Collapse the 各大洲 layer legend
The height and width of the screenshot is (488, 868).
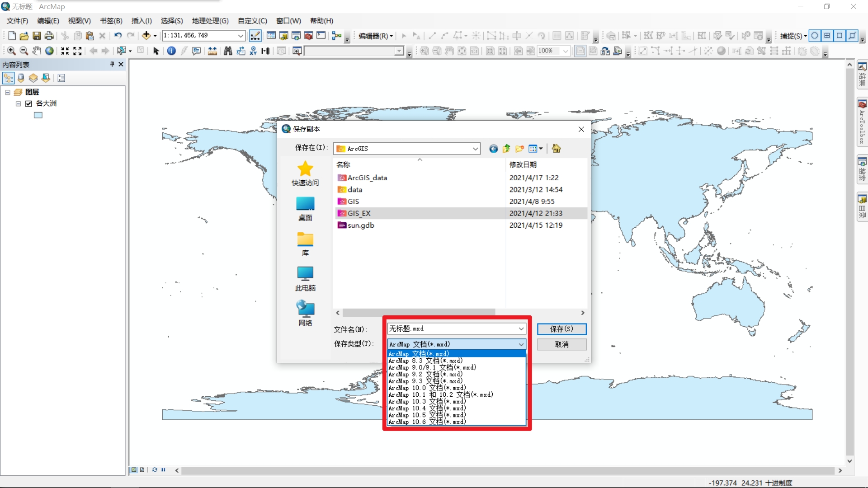point(19,103)
